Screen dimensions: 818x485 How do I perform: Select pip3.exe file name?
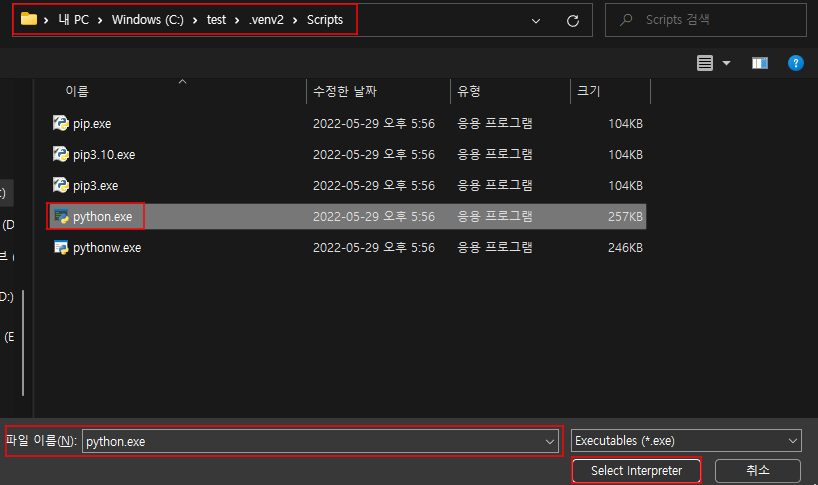pos(95,186)
